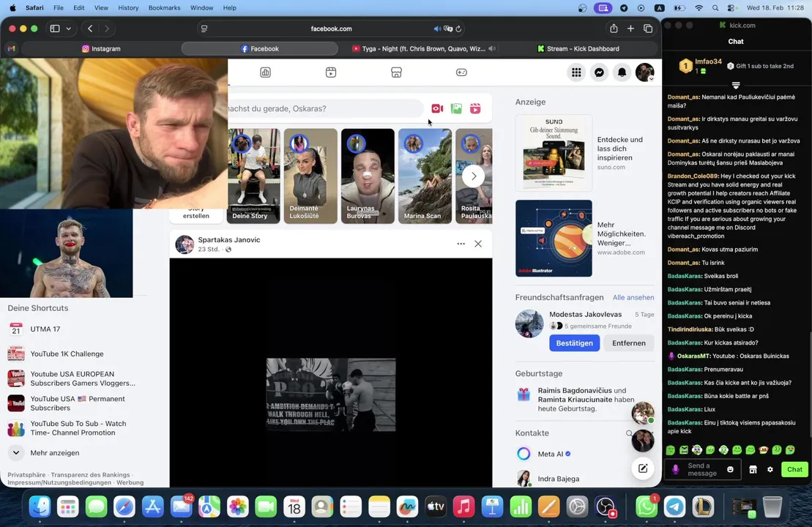Open Facebook Reels video tab icon
Viewport: 812px width, 527px height.
coord(331,72)
